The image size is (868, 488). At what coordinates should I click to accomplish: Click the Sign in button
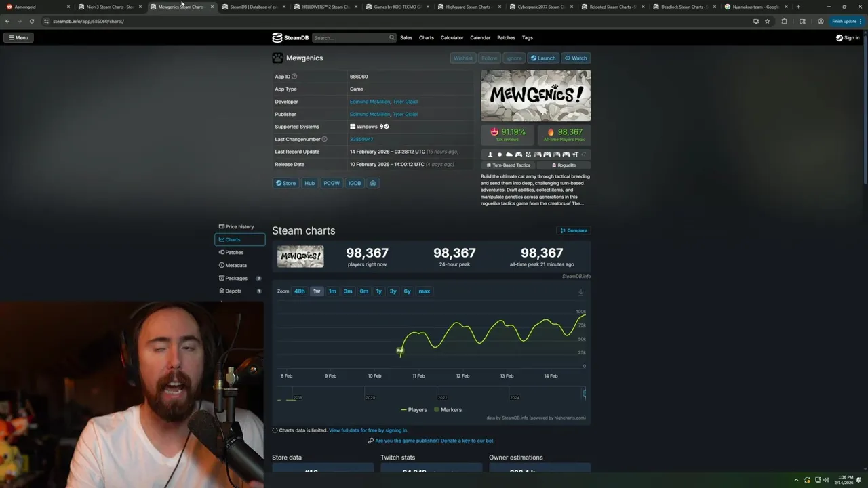tap(848, 37)
